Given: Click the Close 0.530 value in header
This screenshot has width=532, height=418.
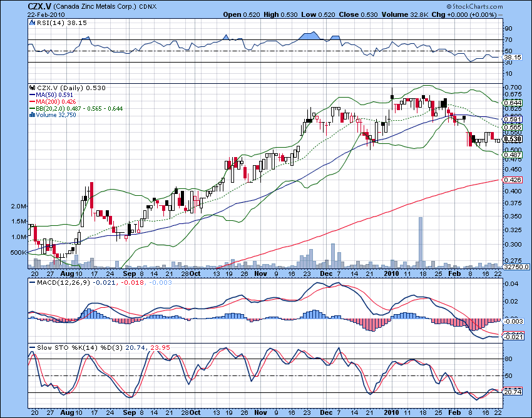Looking at the screenshot, I should (358, 14).
